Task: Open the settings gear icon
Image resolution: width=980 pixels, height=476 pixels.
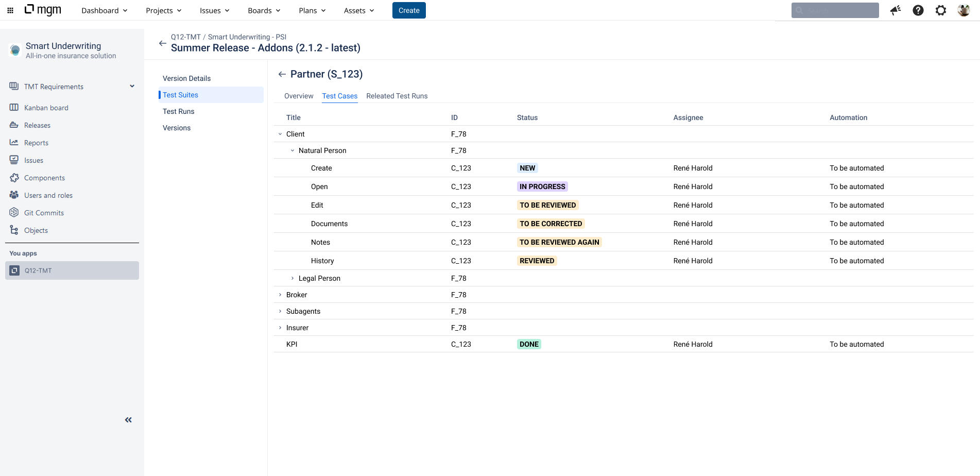Action: point(940,10)
